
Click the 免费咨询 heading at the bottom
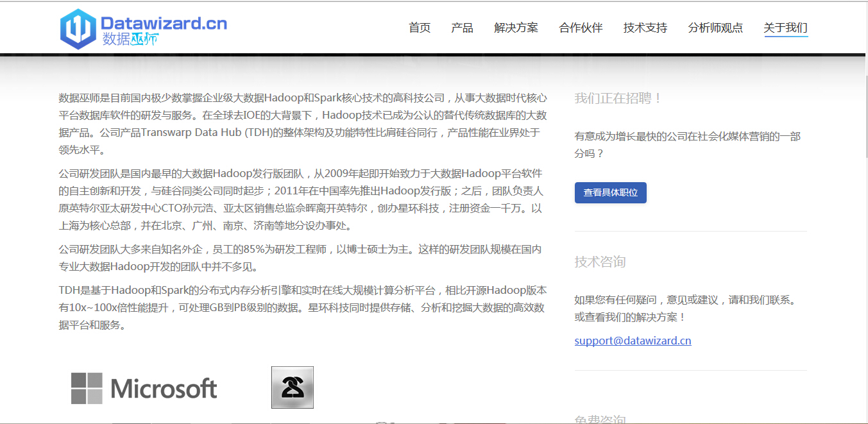600,420
